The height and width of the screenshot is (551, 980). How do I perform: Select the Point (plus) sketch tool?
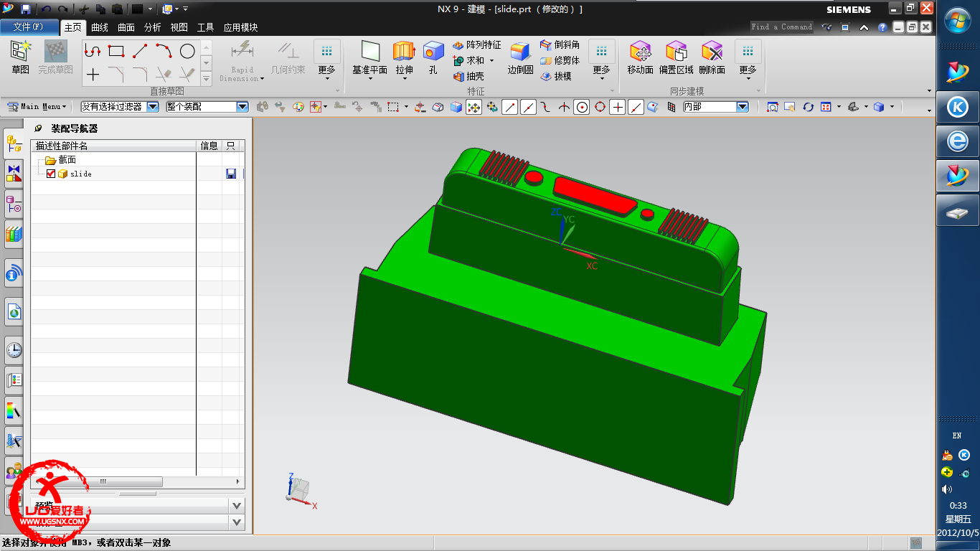93,74
